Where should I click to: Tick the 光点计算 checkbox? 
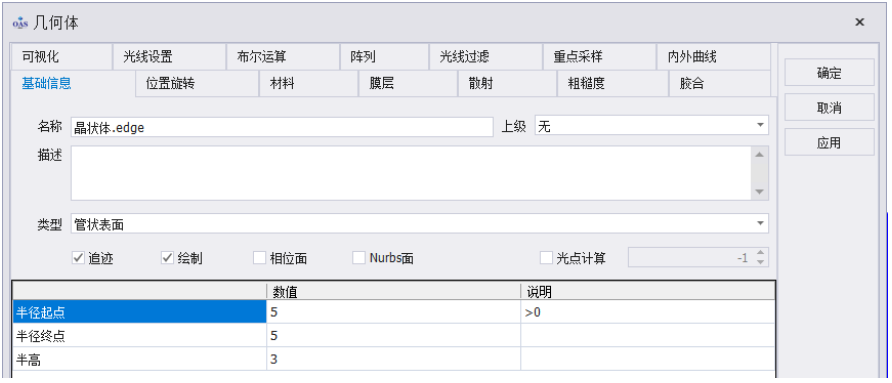546,258
